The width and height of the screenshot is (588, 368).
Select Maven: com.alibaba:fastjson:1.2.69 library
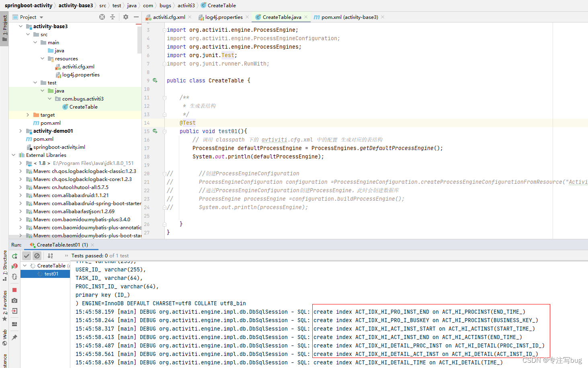coord(74,211)
